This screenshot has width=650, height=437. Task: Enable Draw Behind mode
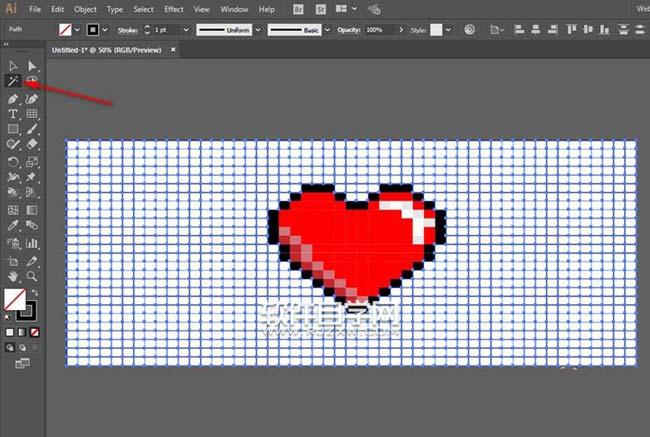[22, 347]
